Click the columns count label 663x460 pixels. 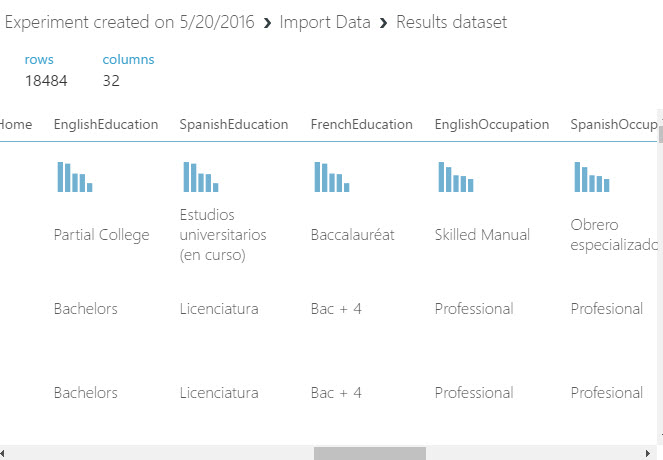[x=128, y=60]
